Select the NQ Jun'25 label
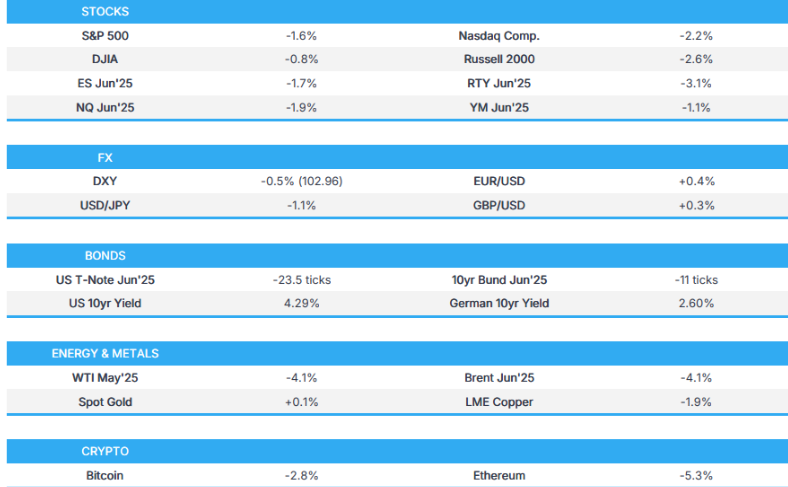The width and height of the screenshot is (788, 487). point(105,107)
